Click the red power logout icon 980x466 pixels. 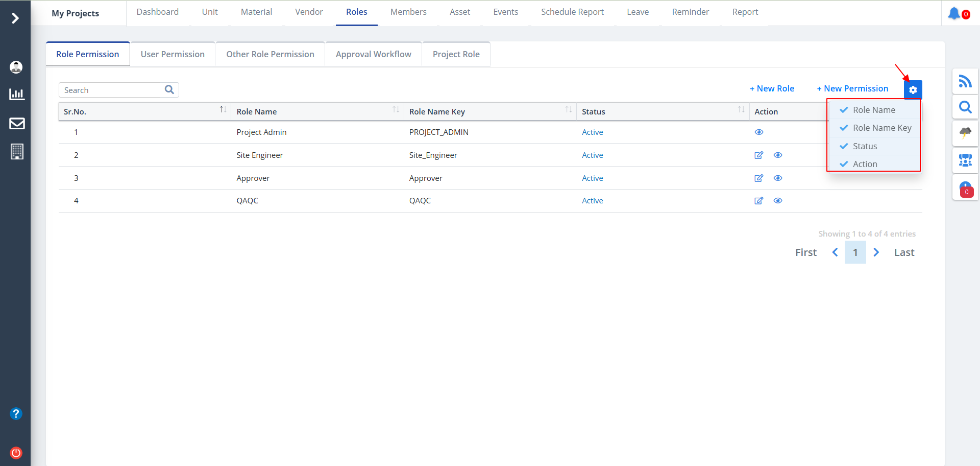16,453
